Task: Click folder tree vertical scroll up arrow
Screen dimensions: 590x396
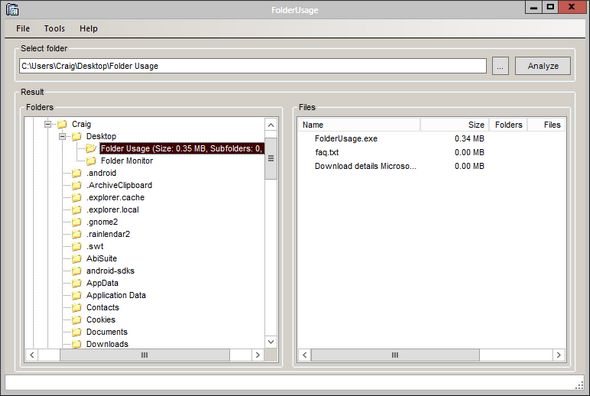Action: [x=271, y=125]
